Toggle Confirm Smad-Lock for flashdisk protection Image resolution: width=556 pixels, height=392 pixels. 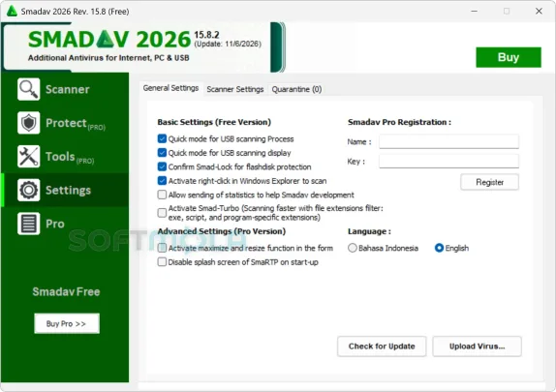[x=162, y=166]
